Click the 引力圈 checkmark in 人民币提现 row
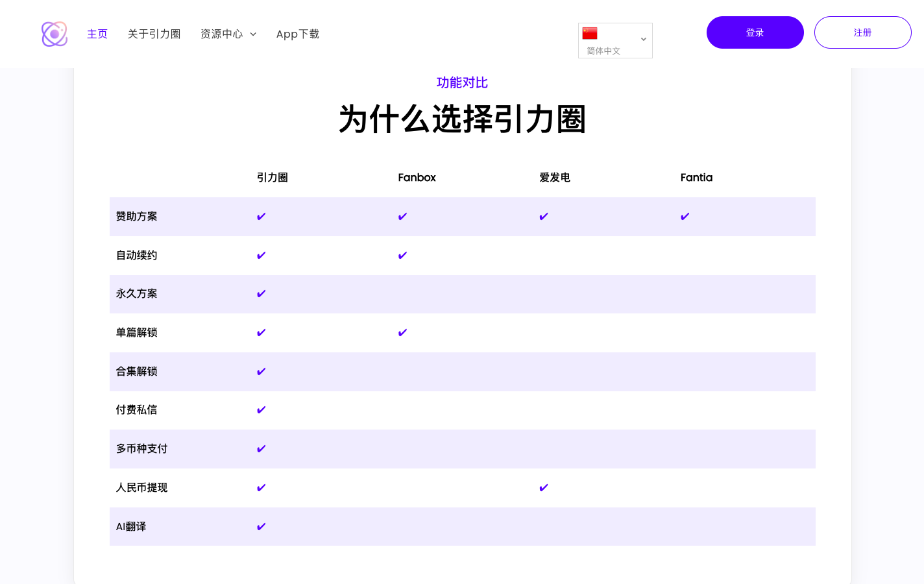Screen dimensions: 924x584 point(261,488)
